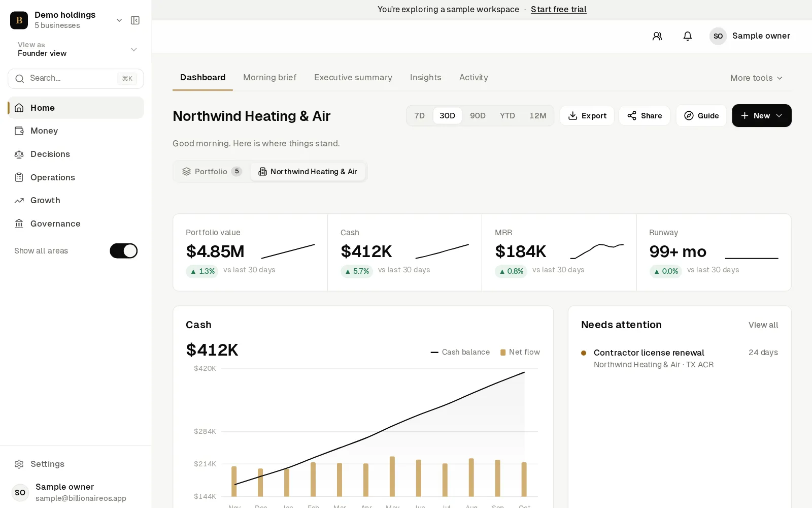812x508 pixels.
Task: Open Sample owner account at sidebar bottom
Action: point(76,492)
